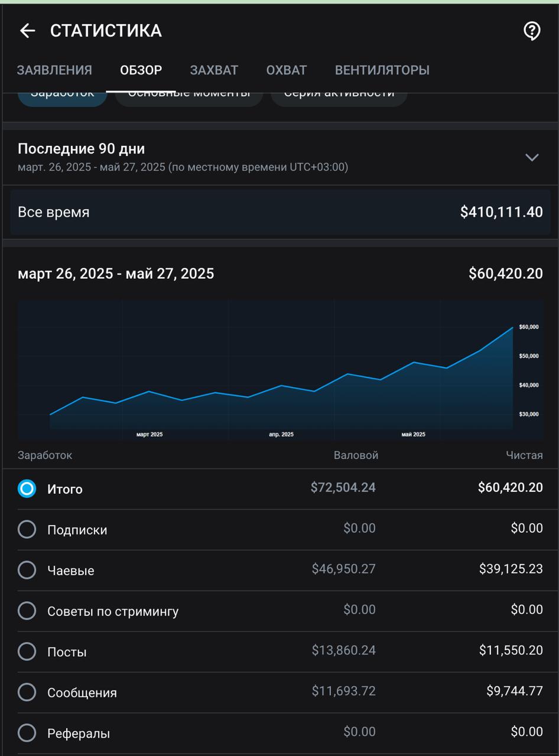The width and height of the screenshot is (559, 756).
Task: Switch to the ЗАЯВЛЕНИЯ tab
Action: point(54,70)
